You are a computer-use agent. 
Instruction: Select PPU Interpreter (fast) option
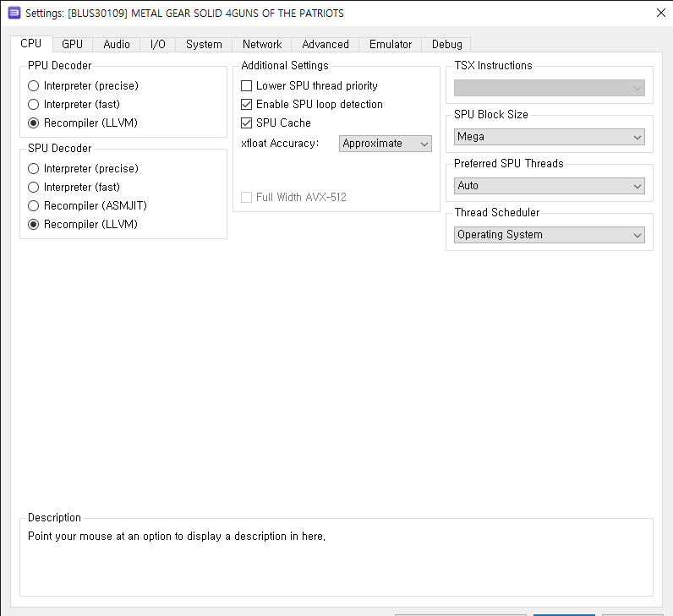click(x=74, y=104)
